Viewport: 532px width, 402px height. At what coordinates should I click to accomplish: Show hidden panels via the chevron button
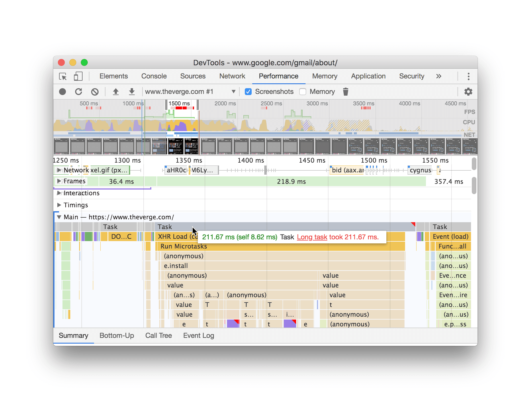pyautogui.click(x=439, y=76)
